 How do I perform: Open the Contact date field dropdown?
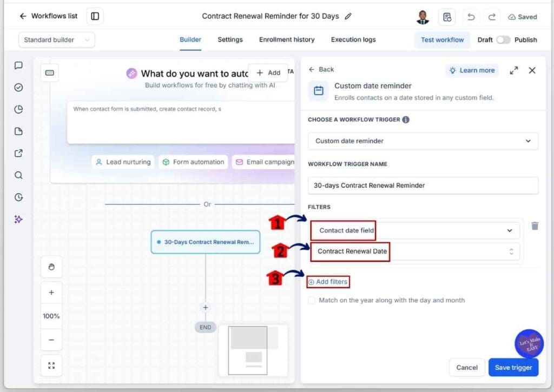pos(415,231)
